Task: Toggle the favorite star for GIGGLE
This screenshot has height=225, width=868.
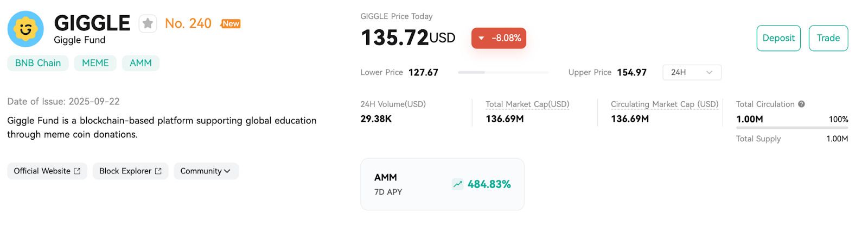Action: point(148,24)
